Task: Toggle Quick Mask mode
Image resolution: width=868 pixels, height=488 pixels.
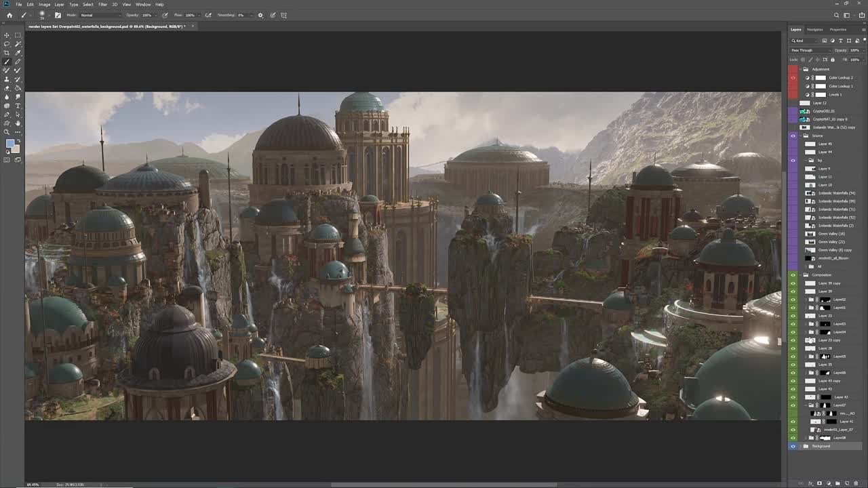Action: 7,159
